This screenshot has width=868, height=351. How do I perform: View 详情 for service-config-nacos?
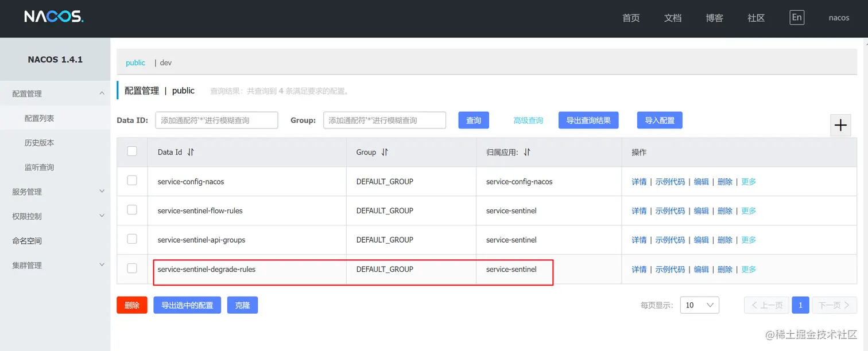click(x=639, y=182)
